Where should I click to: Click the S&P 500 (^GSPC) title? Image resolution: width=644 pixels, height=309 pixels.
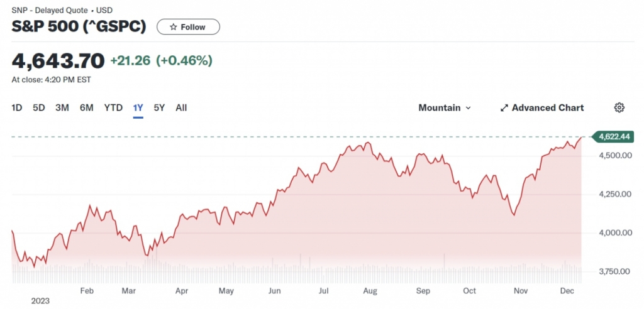click(x=79, y=27)
